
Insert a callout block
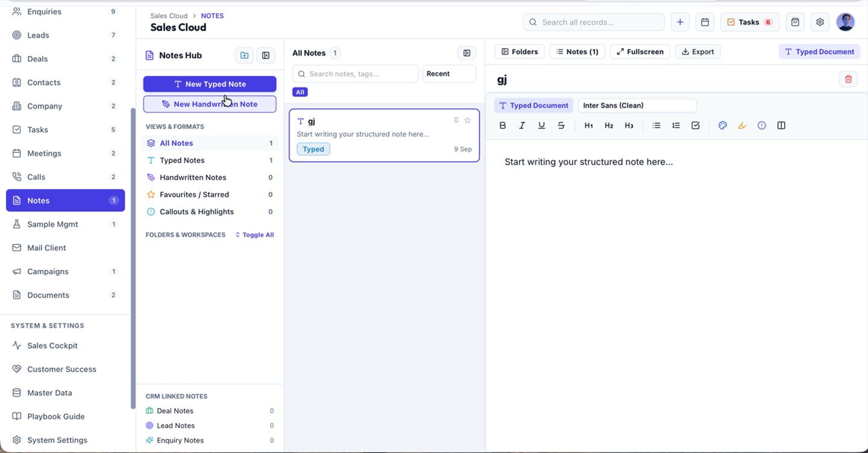(x=762, y=125)
